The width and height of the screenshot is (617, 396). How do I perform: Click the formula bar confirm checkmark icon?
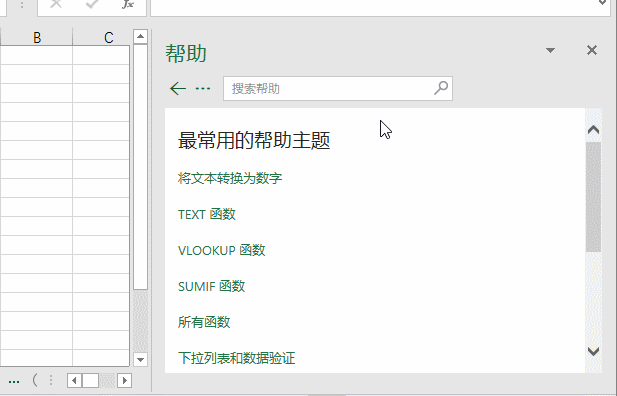92,4
